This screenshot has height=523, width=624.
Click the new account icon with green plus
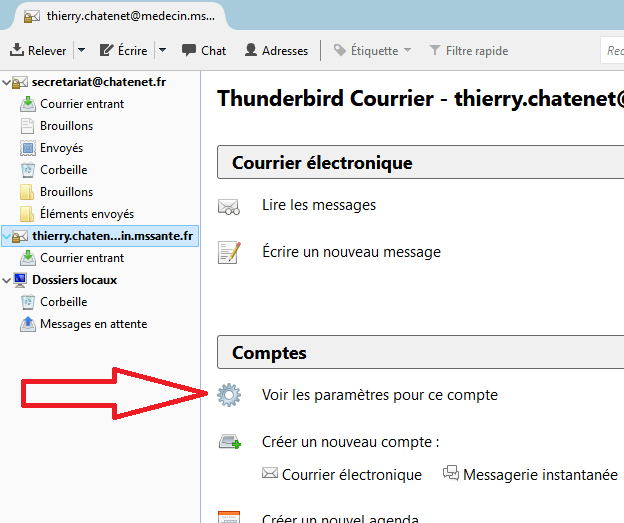(230, 442)
